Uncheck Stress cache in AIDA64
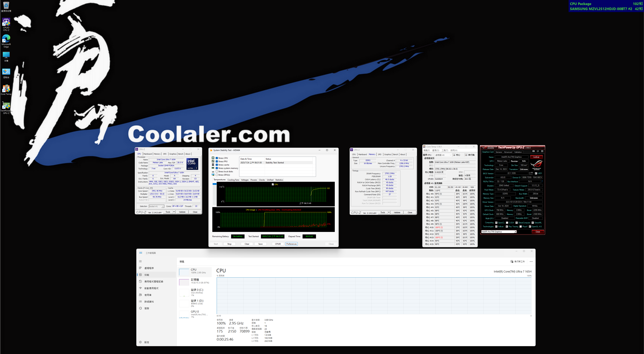Screen dimensions: 644x354 pos(217,165)
